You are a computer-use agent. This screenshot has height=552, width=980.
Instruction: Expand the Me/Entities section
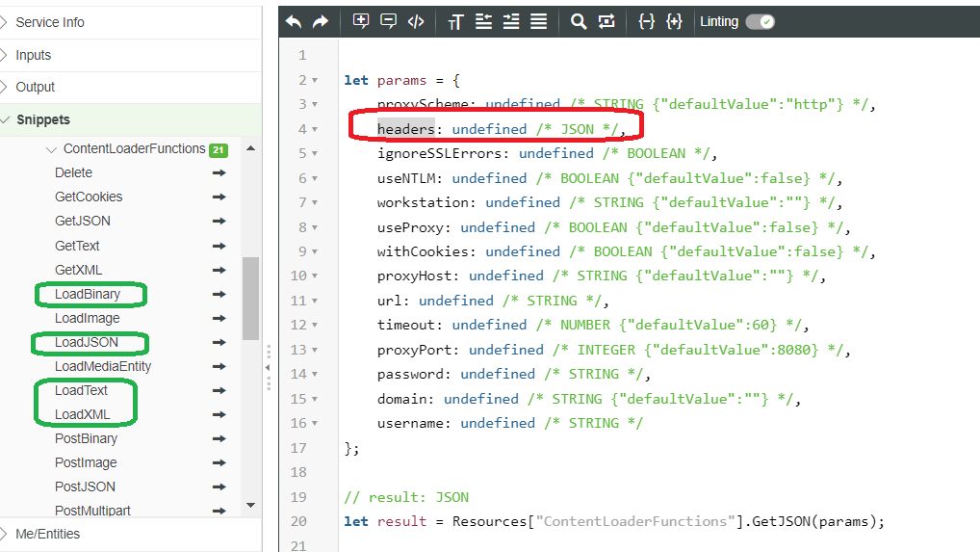47,534
